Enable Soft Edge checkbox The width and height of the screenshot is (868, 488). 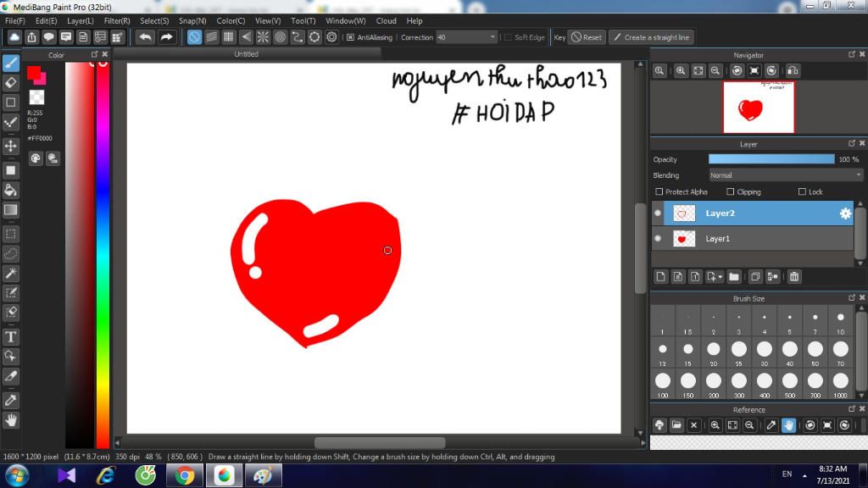[x=509, y=37]
